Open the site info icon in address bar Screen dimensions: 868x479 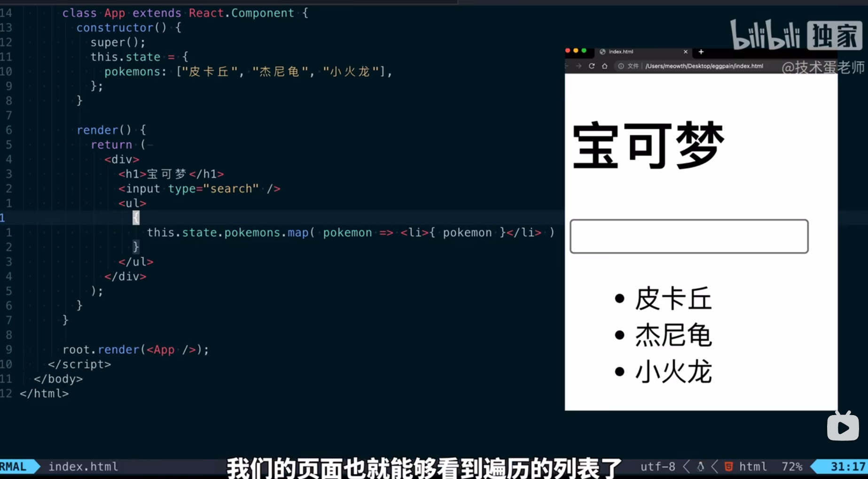coord(621,66)
